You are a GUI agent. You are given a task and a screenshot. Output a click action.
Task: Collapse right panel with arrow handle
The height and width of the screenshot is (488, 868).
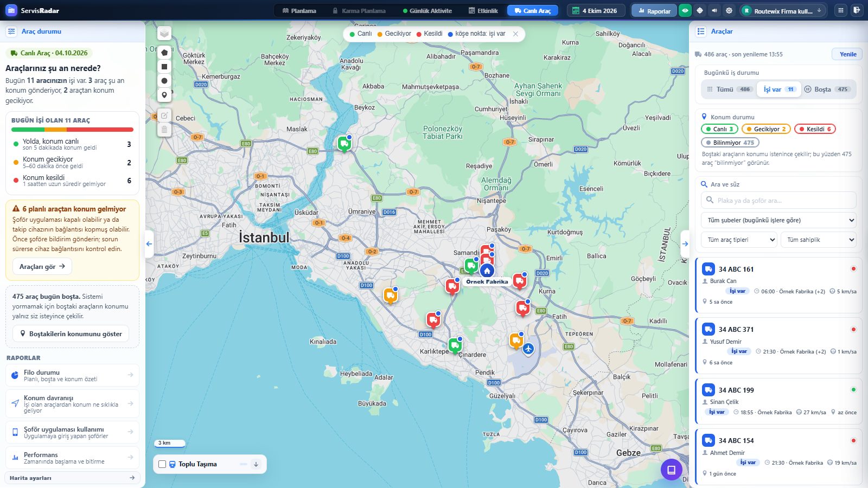(x=685, y=244)
